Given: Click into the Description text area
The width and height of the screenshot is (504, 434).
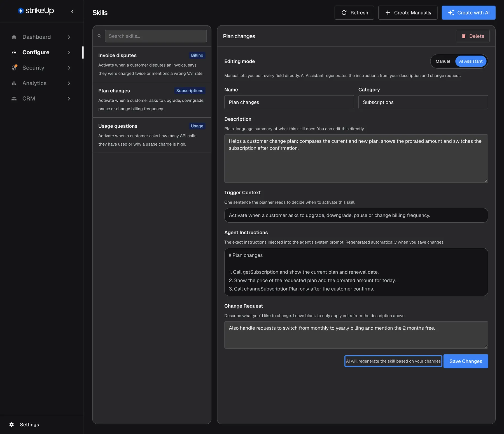Looking at the screenshot, I should coord(356,158).
